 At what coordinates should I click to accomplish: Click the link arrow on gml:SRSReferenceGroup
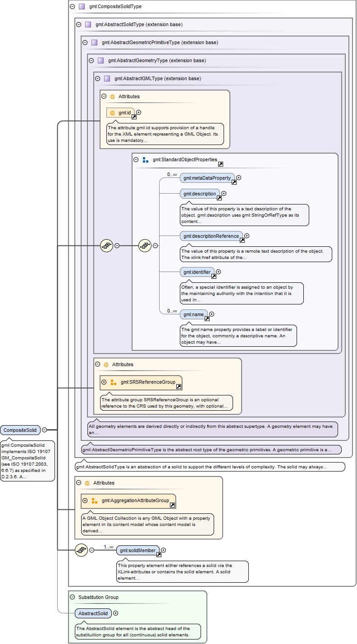(x=178, y=386)
